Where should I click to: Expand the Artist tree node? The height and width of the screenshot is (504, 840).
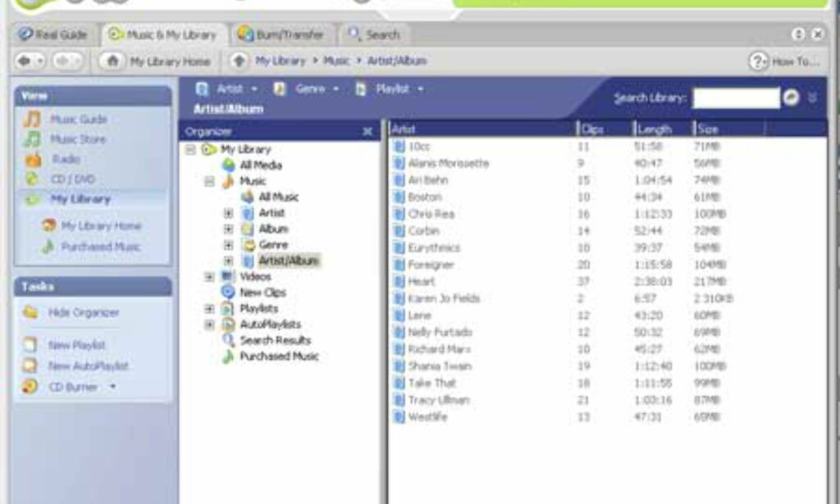[228, 213]
